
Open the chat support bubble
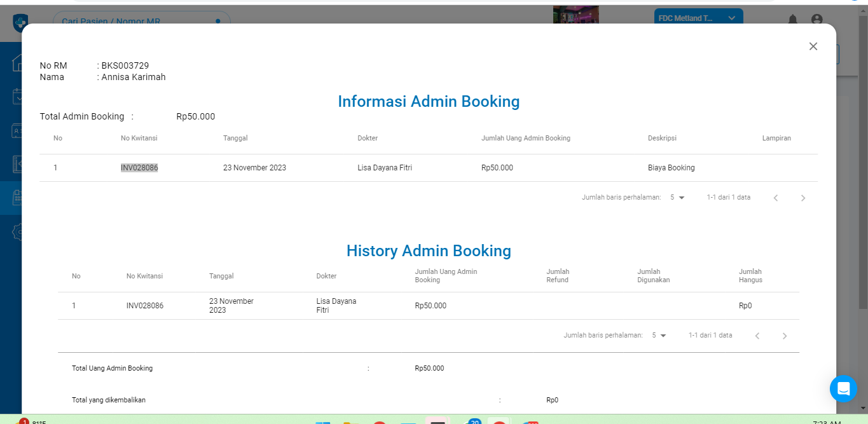[843, 388]
